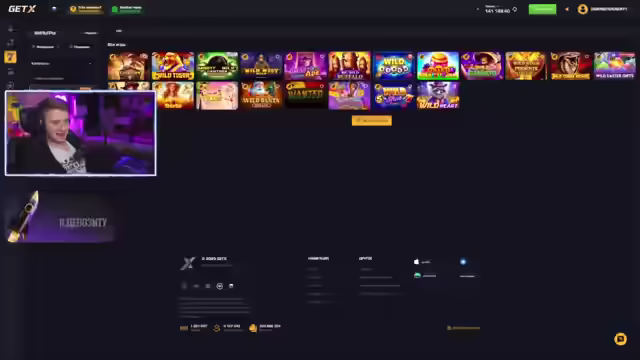
Task: Open the burger-themed game thumbnail
Action: [438, 66]
